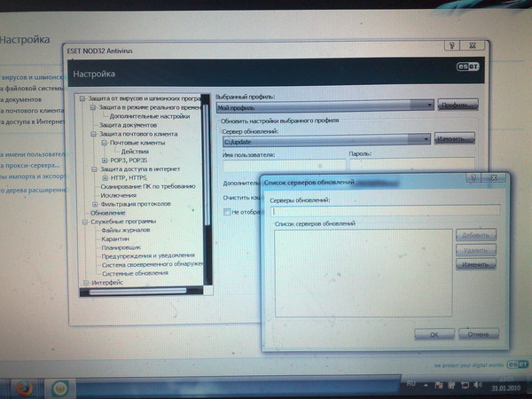Click the 'Имя пользователя' input field
Screen dimensions: 532x399
[x=285, y=165]
